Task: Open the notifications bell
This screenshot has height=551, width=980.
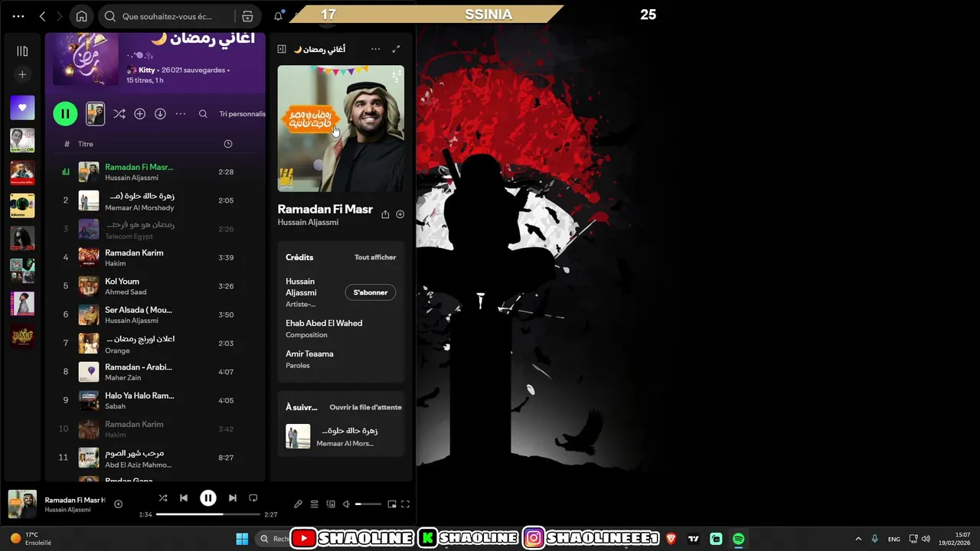Action: pos(279,16)
